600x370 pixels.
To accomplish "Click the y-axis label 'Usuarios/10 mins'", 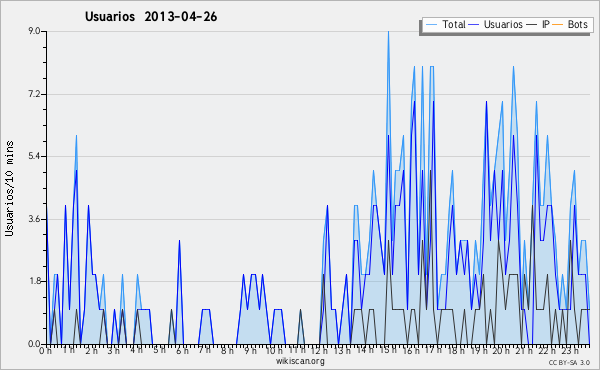I will point(9,188).
